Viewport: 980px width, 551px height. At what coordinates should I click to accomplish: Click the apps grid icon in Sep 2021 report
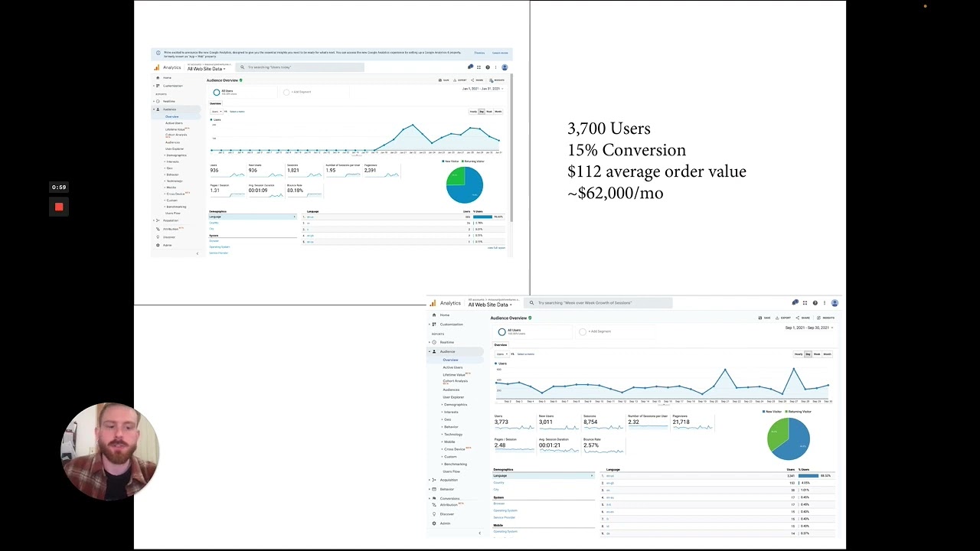click(805, 303)
